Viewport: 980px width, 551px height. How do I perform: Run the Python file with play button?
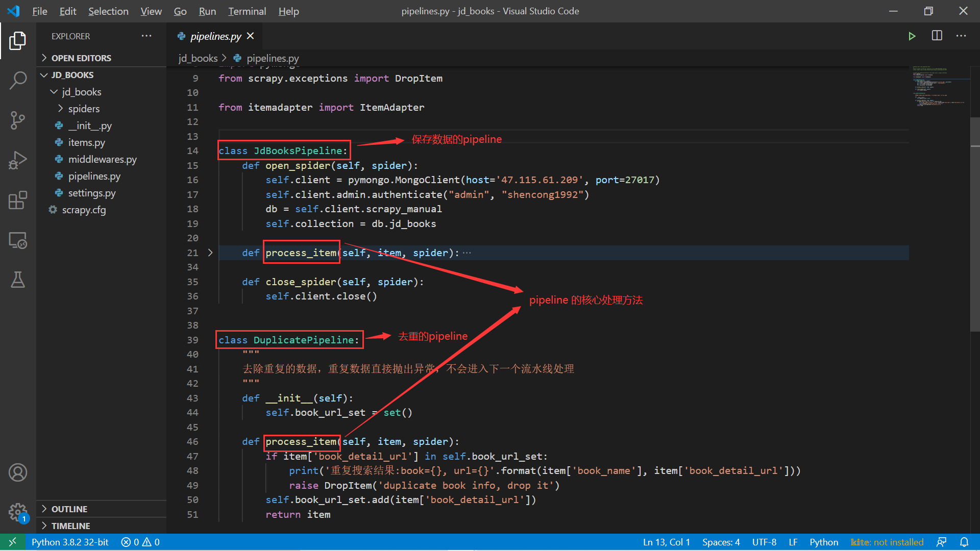tap(912, 36)
